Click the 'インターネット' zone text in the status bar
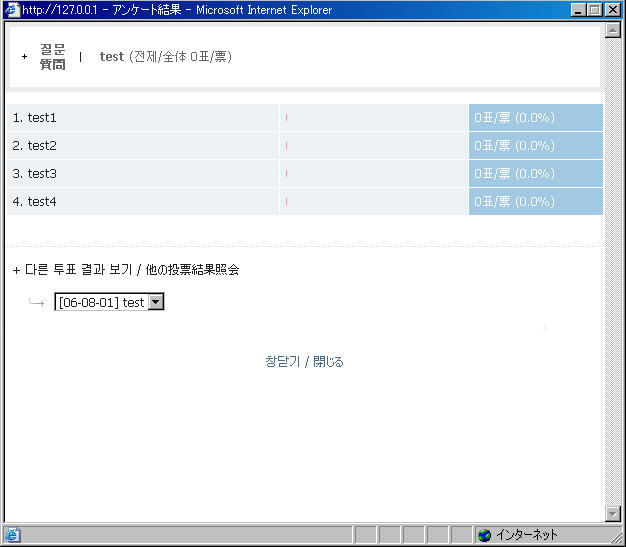Image resolution: width=626 pixels, height=547 pixels. (x=527, y=535)
